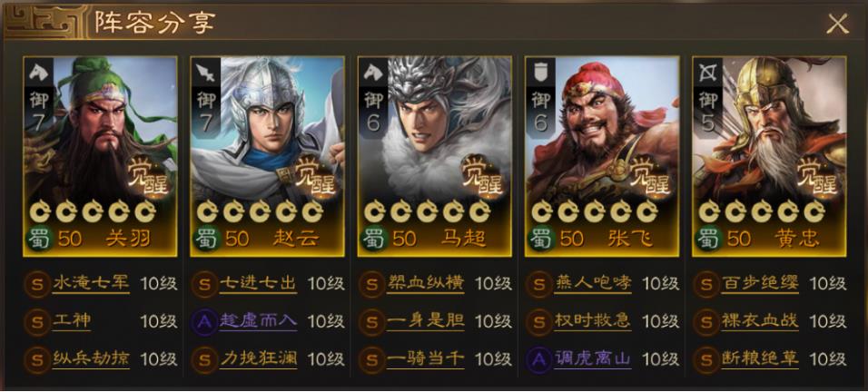Click the cavalry horse icon on 关羽's card
The width and height of the screenshot is (868, 392).
point(38,71)
